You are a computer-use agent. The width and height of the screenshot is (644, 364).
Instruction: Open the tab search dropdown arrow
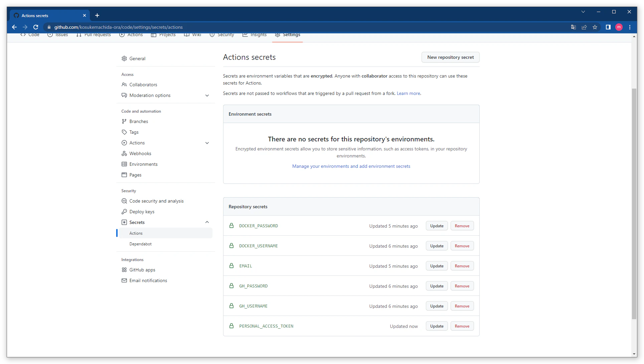[x=583, y=12]
